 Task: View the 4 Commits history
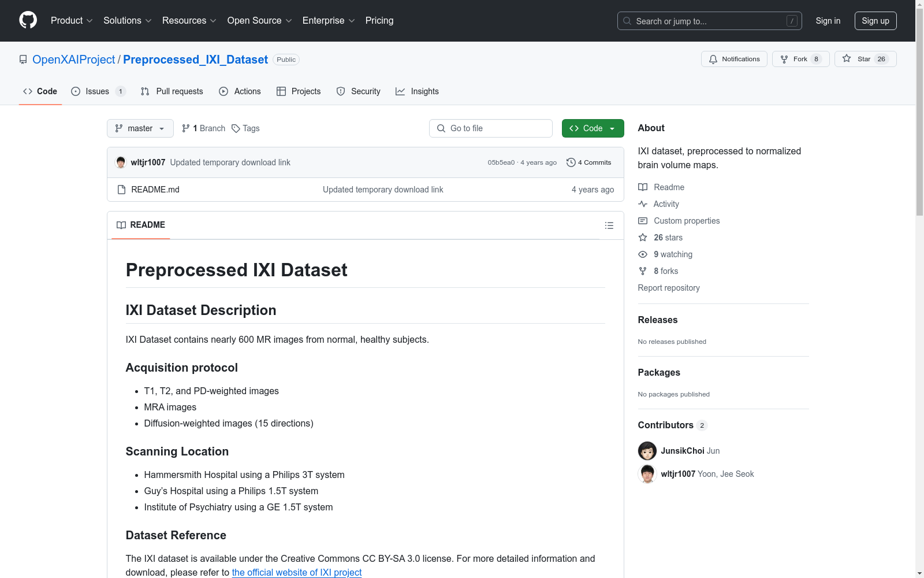click(x=588, y=162)
